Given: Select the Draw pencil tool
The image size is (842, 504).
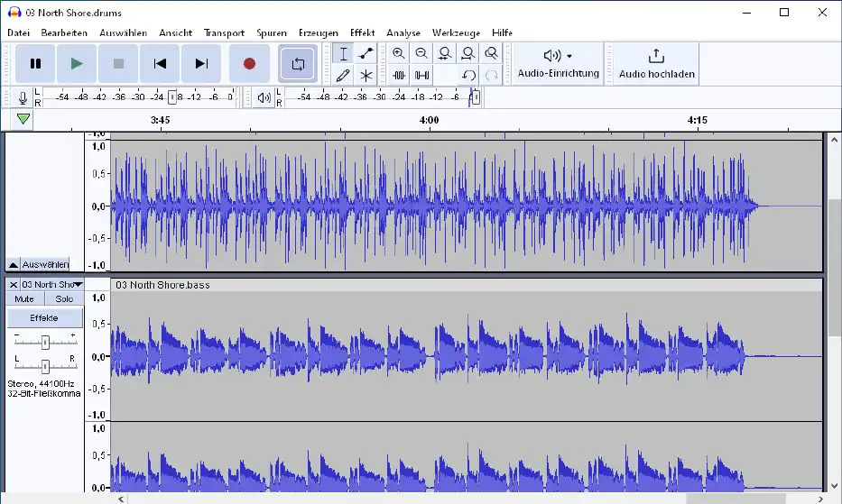Looking at the screenshot, I should click(x=343, y=76).
